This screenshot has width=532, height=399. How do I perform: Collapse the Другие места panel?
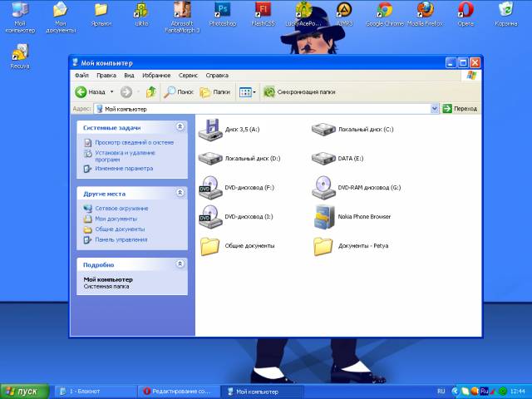click(180, 193)
